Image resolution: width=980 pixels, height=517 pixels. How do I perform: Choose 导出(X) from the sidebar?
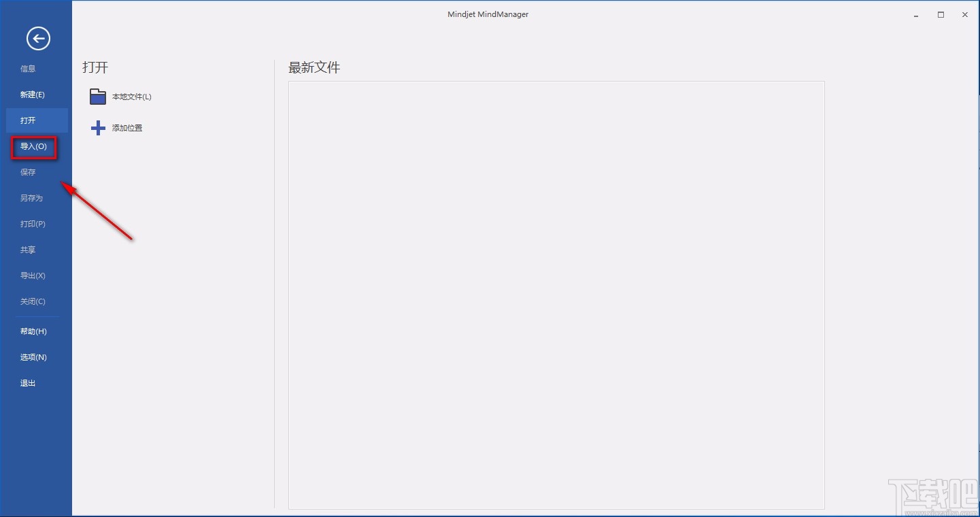pyautogui.click(x=33, y=276)
